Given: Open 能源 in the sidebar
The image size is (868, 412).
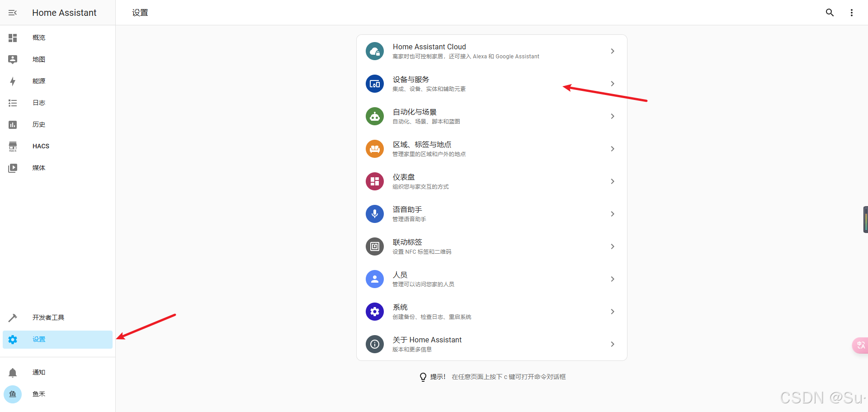Looking at the screenshot, I should (57, 81).
